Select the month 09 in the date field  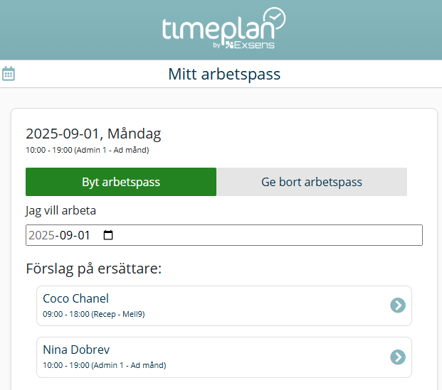[66, 235]
